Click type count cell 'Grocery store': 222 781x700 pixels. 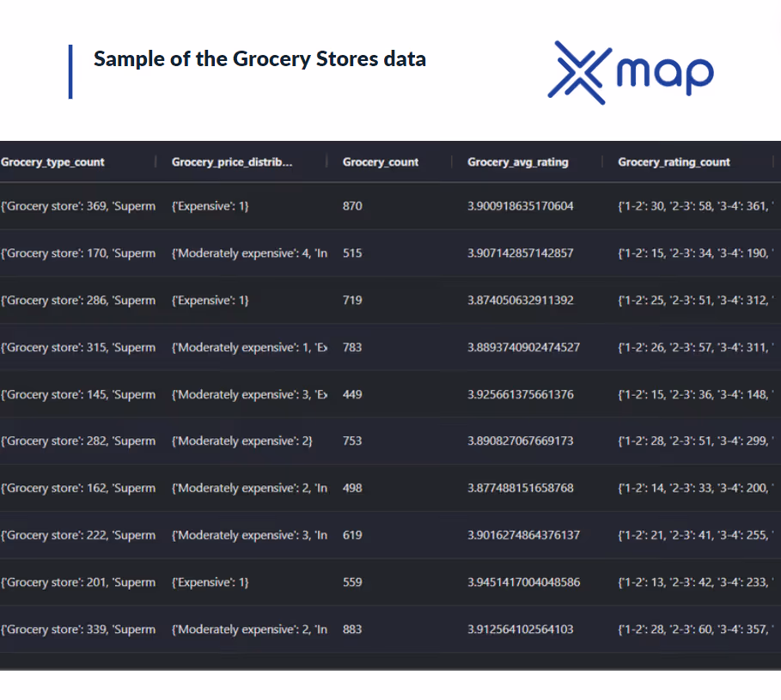click(x=78, y=535)
